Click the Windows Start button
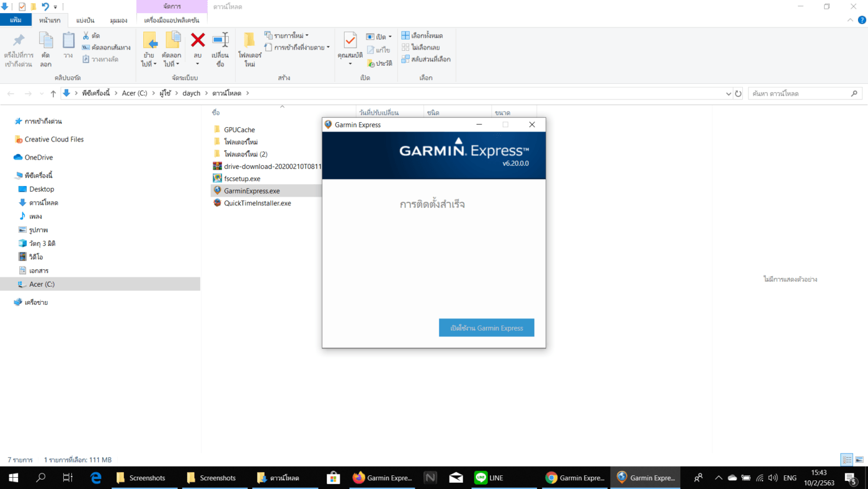Image resolution: width=868 pixels, height=489 pixels. click(14, 478)
